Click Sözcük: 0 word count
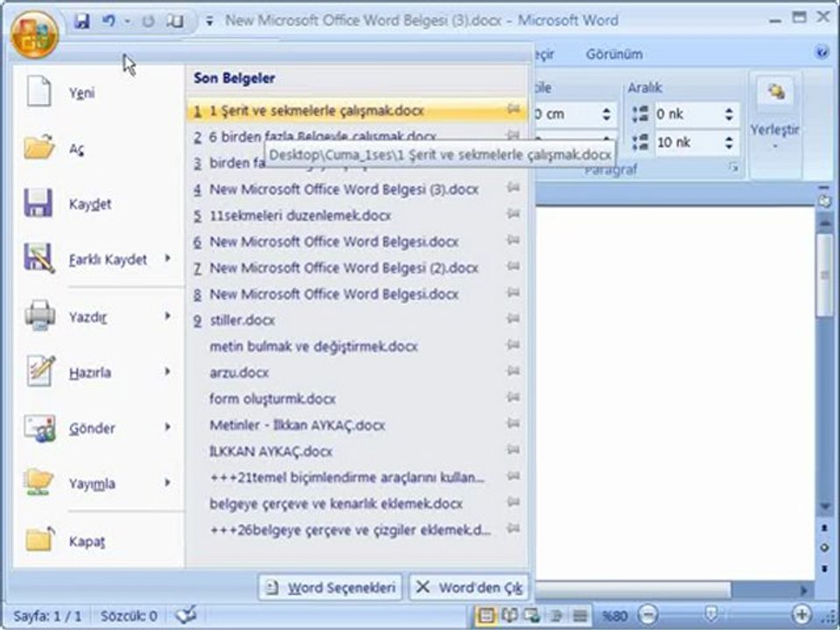Image resolution: width=840 pixels, height=630 pixels. point(129,616)
